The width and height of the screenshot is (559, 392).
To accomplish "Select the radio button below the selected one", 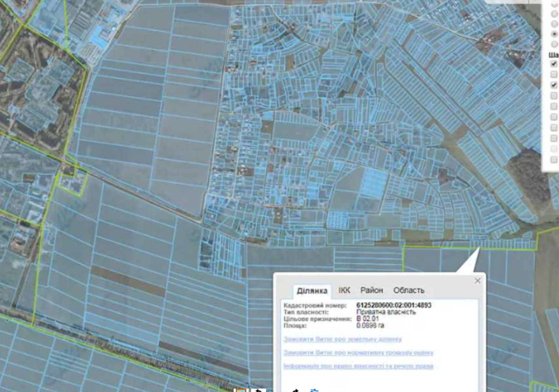I will pyautogui.click(x=554, y=44).
